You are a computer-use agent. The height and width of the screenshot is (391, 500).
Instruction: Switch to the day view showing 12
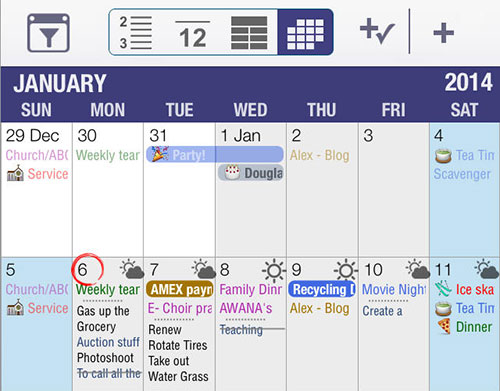(x=193, y=34)
